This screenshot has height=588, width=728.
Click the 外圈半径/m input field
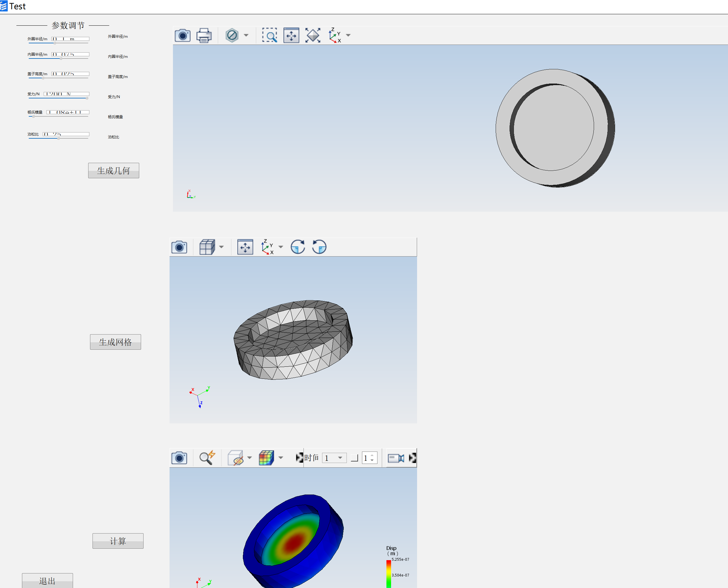(71, 39)
